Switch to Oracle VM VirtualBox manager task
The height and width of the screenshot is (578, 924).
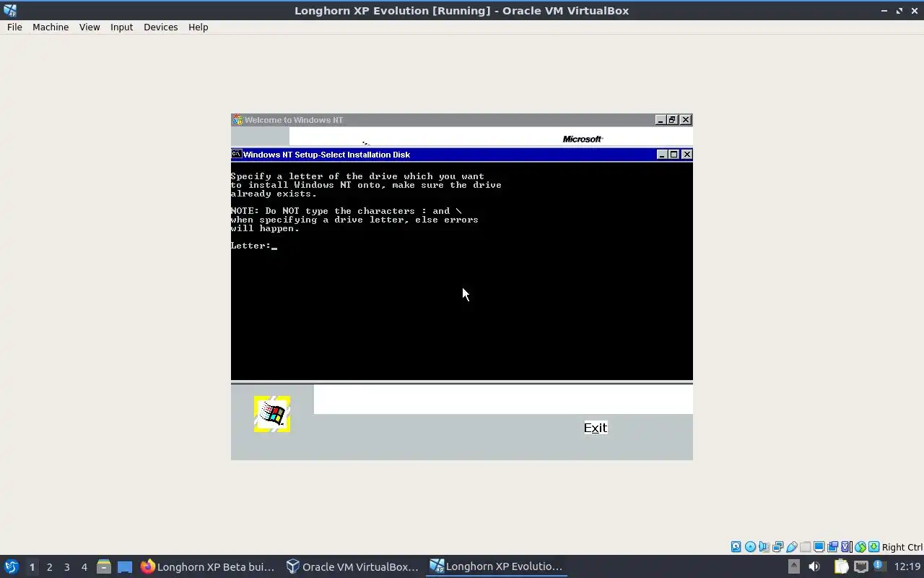tap(352, 566)
